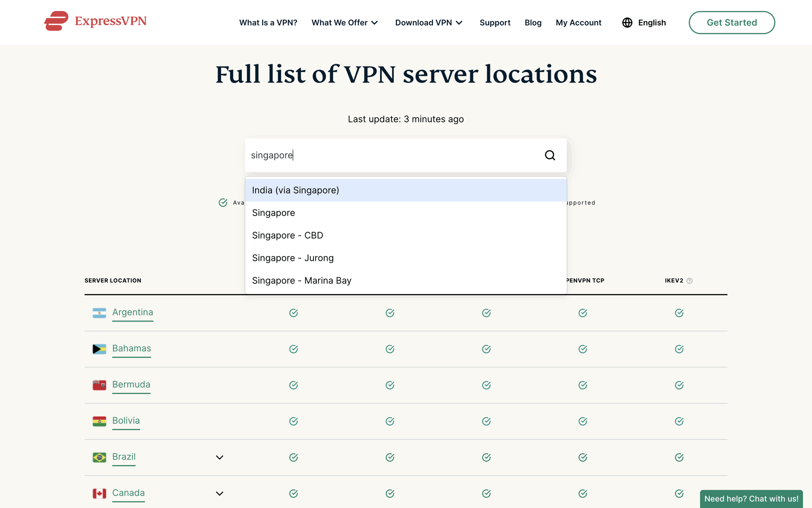Click Bermuda's IKEv2 checkmark icon
Screen dimensions: 812x508
coord(679,385)
